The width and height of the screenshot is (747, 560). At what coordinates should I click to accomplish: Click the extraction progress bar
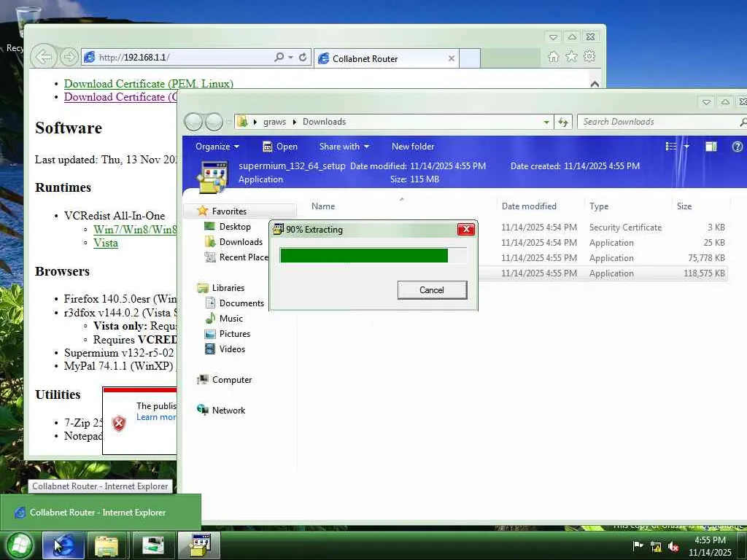(373, 255)
